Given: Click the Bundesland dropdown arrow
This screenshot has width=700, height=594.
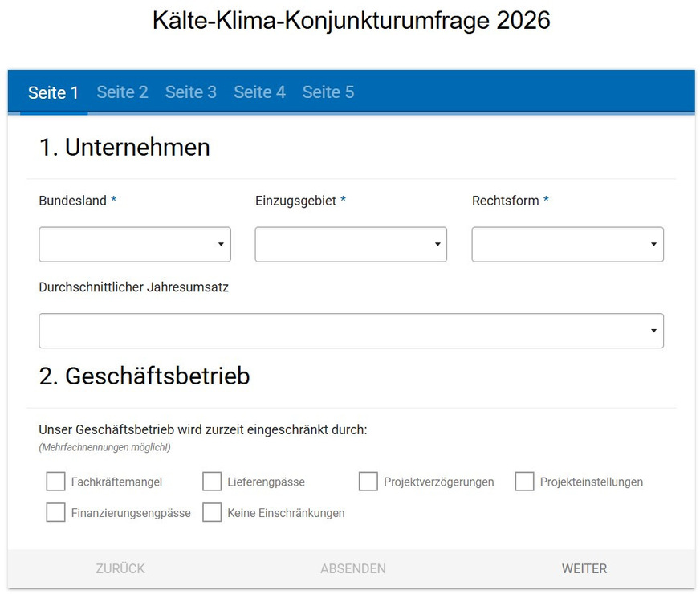Looking at the screenshot, I should (220, 244).
